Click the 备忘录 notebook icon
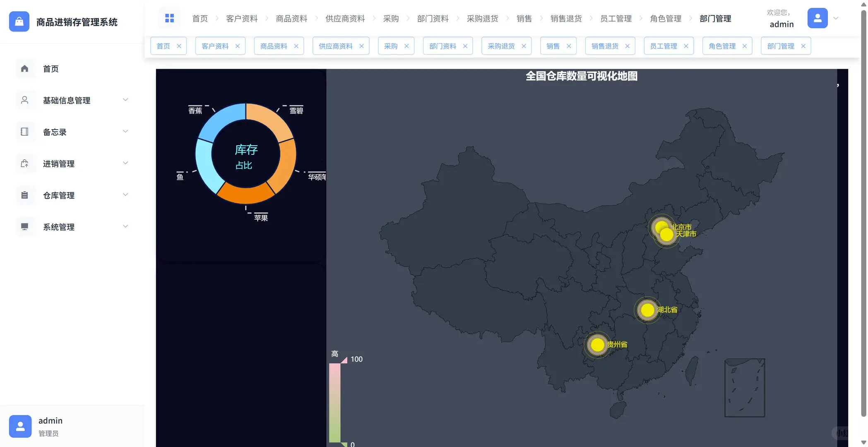Image resolution: width=868 pixels, height=447 pixels. (x=25, y=132)
